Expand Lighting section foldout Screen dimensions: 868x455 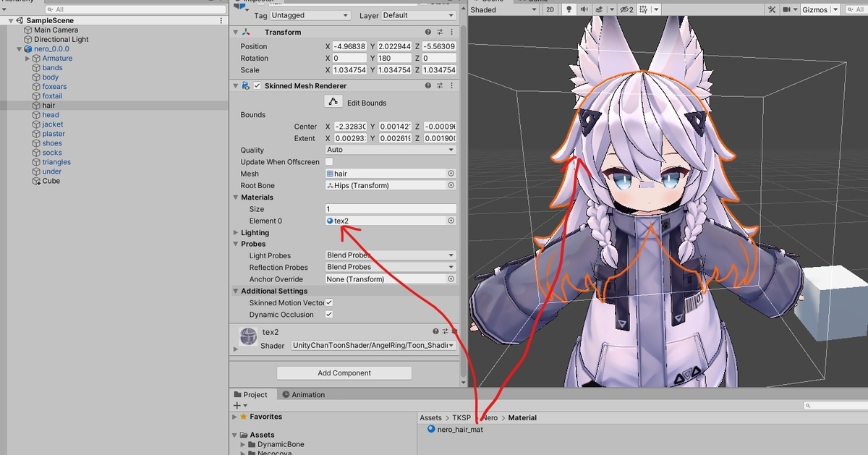point(236,233)
